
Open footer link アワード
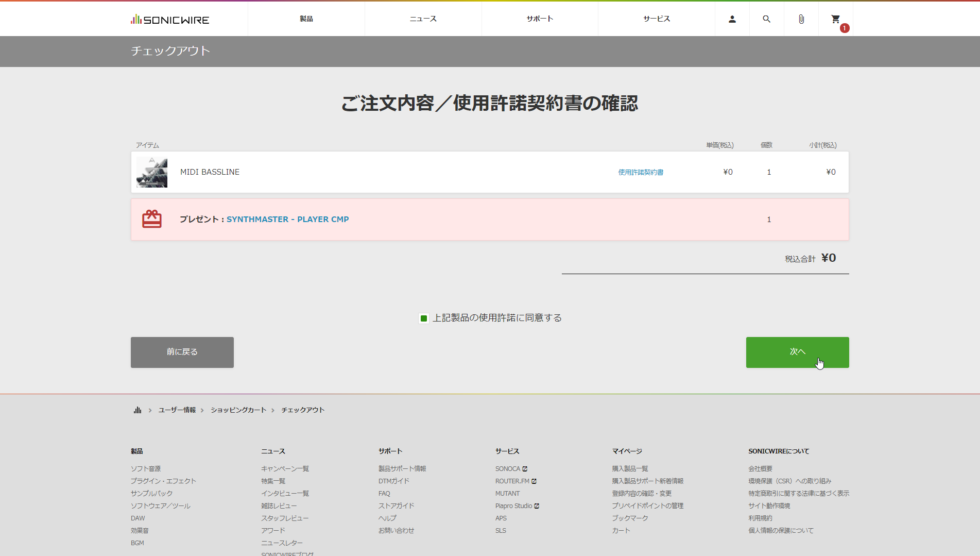(273, 531)
